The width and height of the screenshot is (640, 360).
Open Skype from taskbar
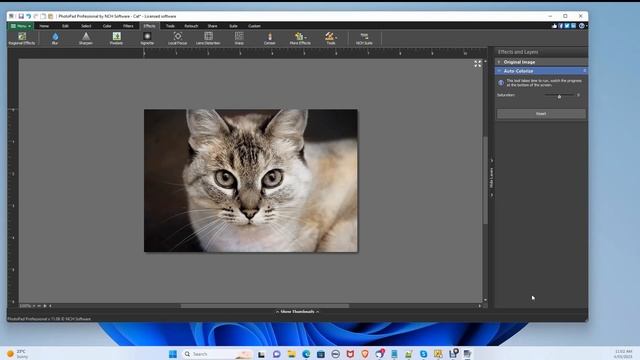(x=423, y=354)
